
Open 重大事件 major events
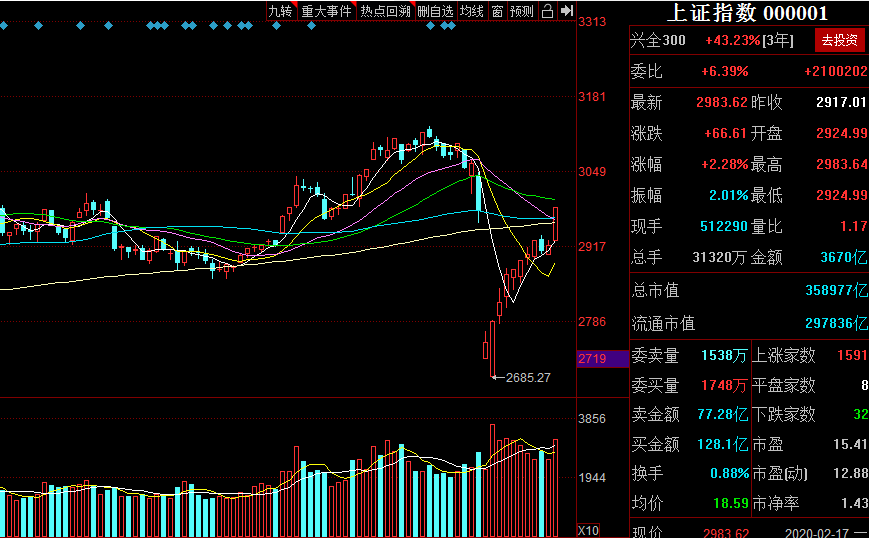(x=326, y=11)
